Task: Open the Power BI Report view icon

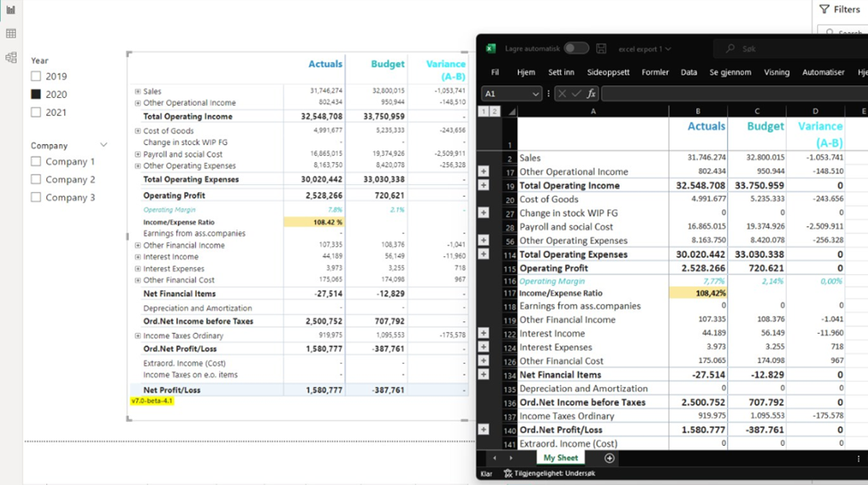Action: pos(11,10)
